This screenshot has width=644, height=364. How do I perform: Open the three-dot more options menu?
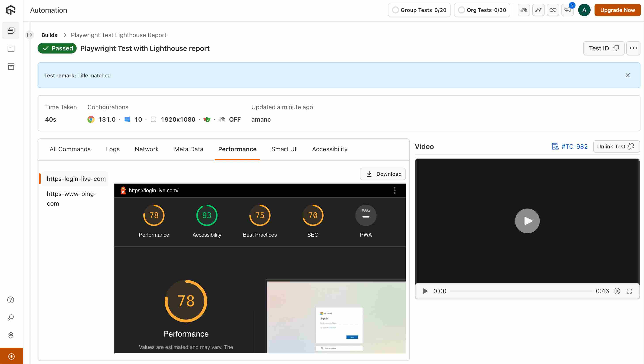coord(633,48)
